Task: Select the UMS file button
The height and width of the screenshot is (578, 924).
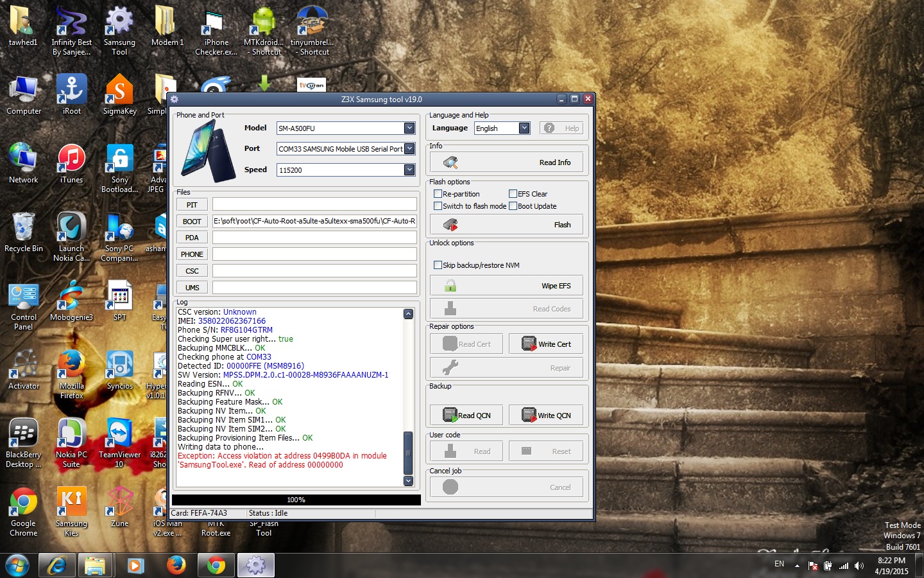Action: click(x=192, y=288)
